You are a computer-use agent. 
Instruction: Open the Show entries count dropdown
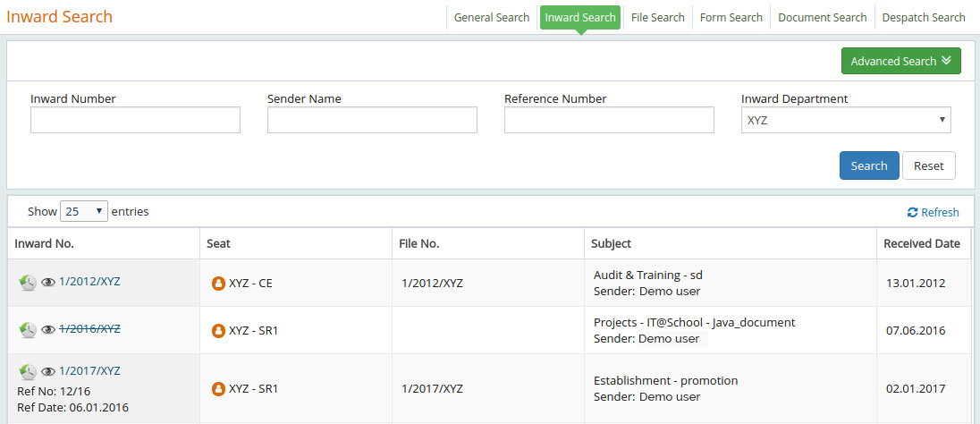(83, 212)
